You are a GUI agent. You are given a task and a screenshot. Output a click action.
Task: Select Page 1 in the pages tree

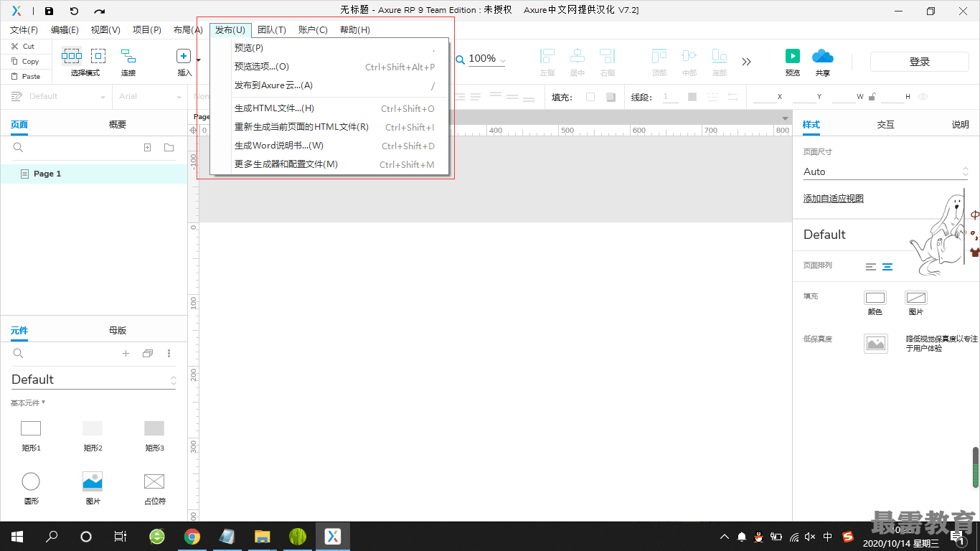pyautogui.click(x=94, y=174)
